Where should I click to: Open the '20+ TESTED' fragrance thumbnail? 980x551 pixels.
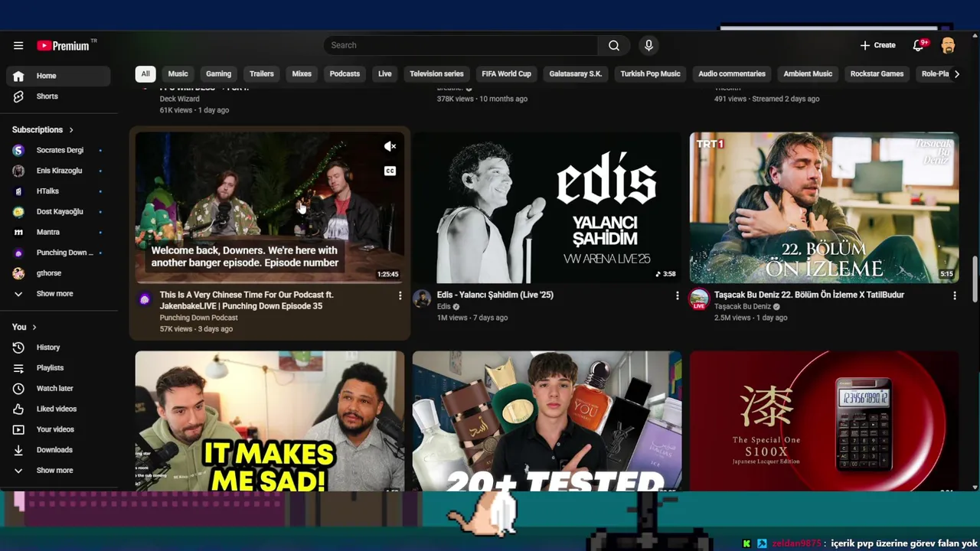click(547, 421)
